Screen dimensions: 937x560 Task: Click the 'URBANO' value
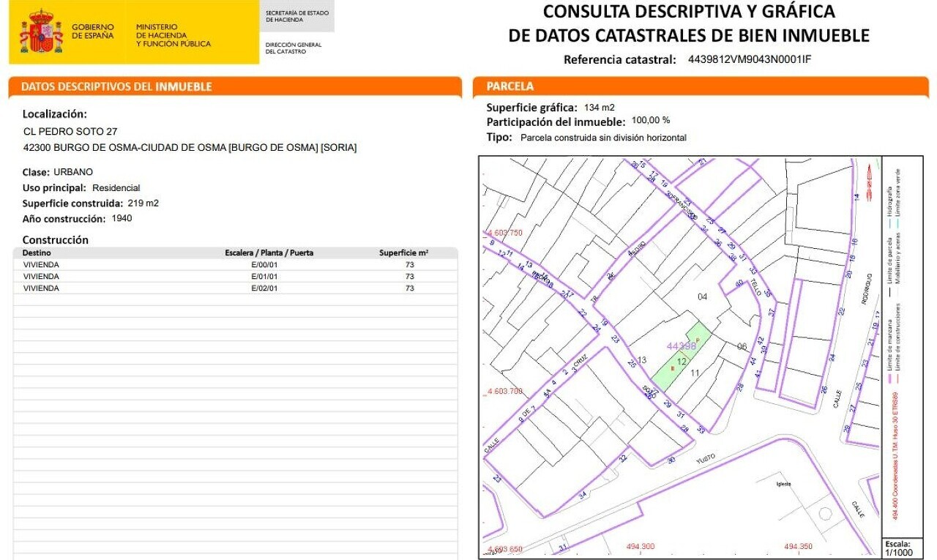(x=73, y=172)
